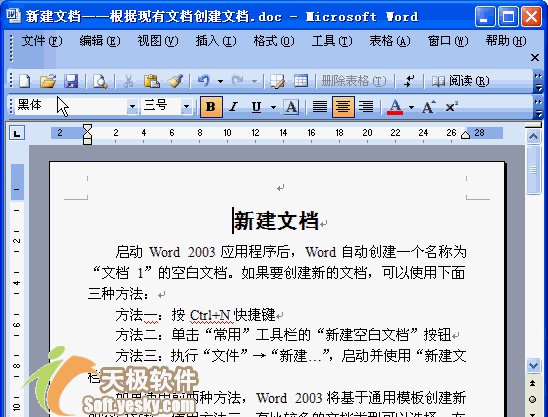Open the font name dropdown arrow

click(x=132, y=106)
